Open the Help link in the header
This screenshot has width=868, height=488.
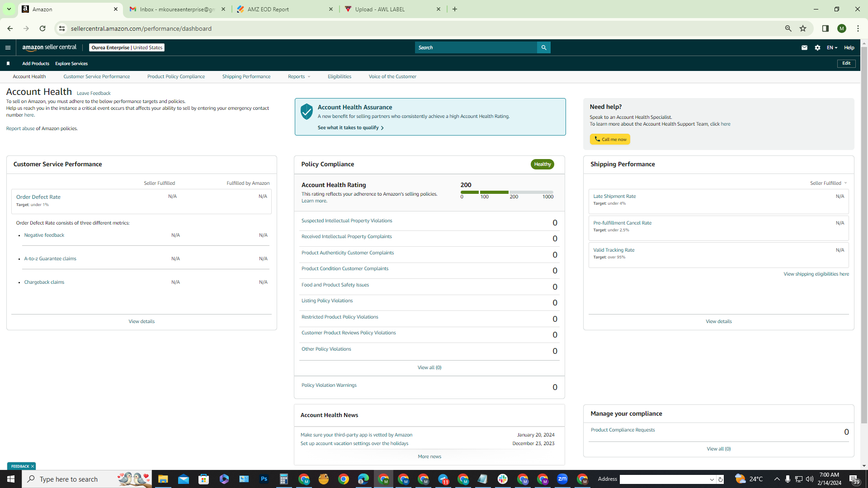(849, 47)
